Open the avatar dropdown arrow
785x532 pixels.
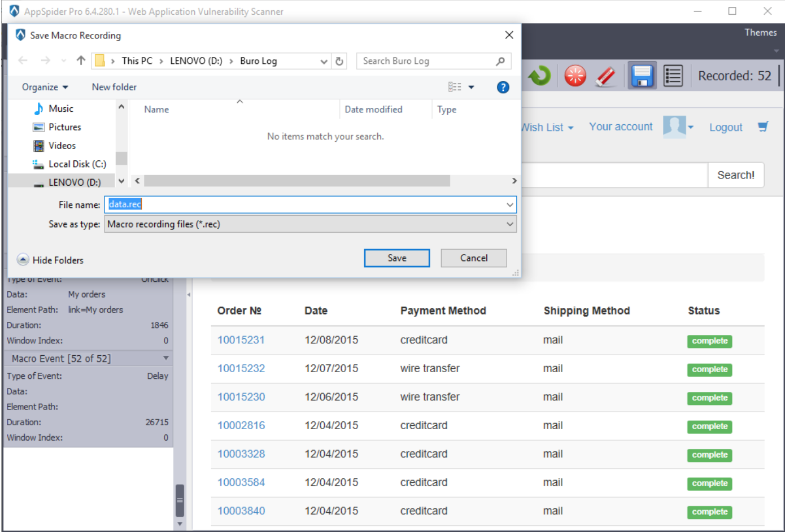690,127
